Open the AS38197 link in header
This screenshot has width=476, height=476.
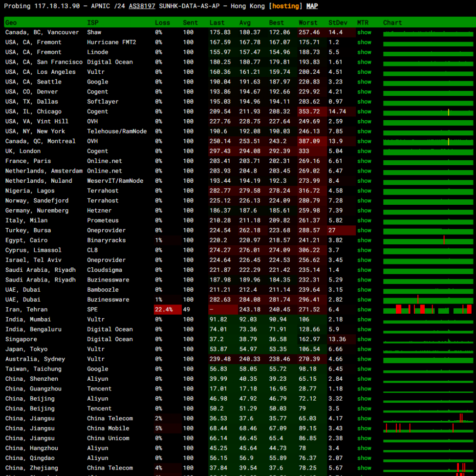coord(142,6)
